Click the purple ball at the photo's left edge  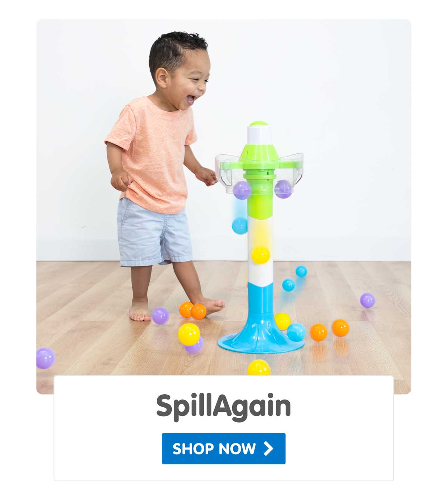[x=46, y=358]
